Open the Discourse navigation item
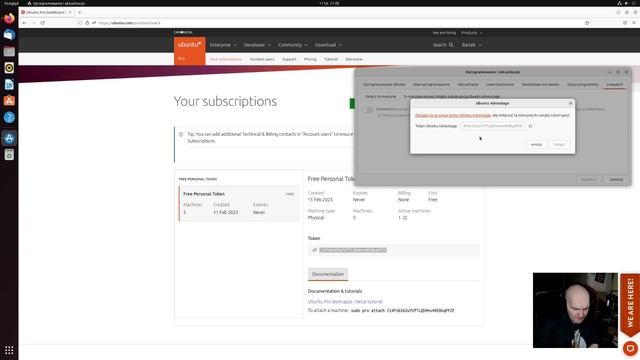Image resolution: width=640 pixels, height=360 pixels. pos(354,59)
